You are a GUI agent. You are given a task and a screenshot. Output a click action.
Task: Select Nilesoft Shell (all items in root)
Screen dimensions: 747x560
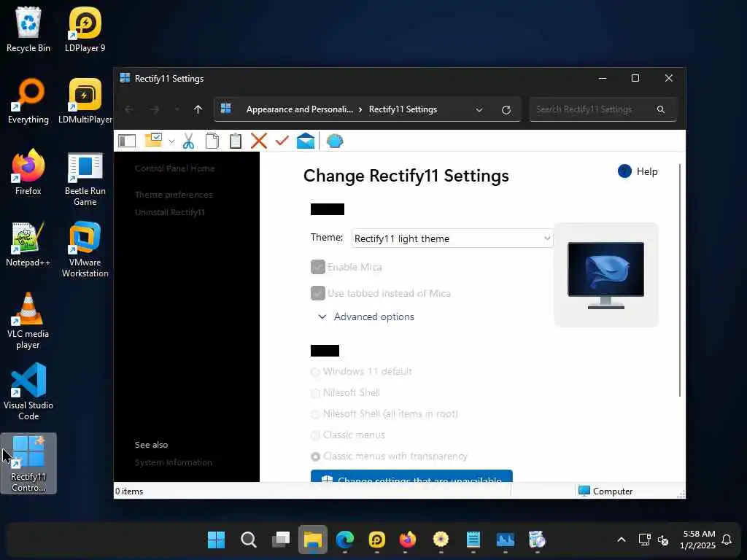coord(315,414)
